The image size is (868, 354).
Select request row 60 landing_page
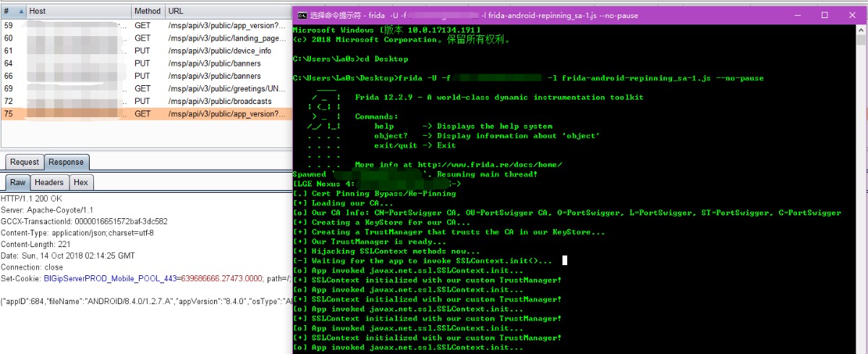[x=146, y=38]
